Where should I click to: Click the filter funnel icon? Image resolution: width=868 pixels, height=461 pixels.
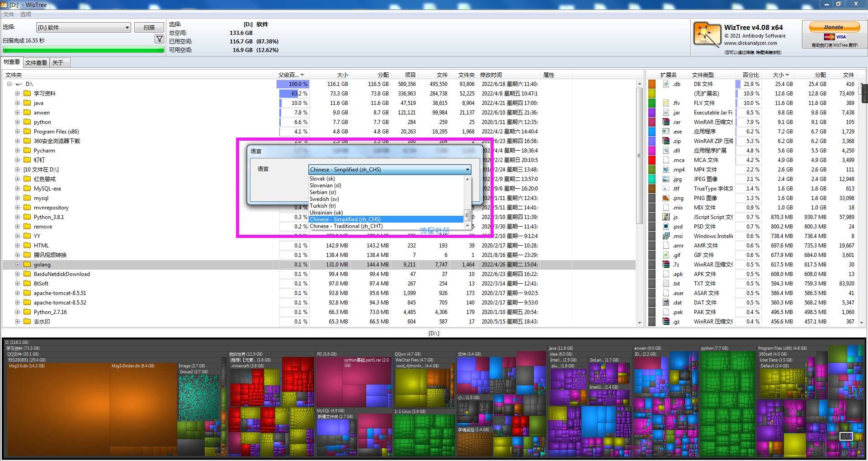point(159,39)
